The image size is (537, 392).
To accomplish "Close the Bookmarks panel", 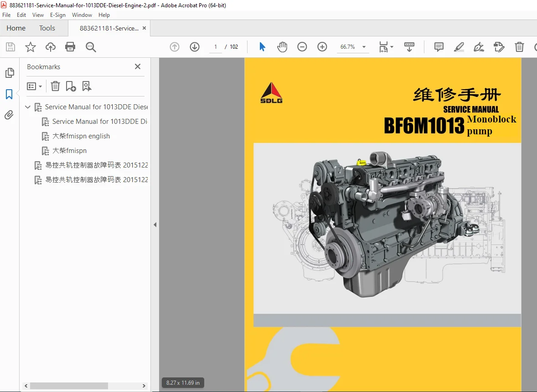I will [x=138, y=67].
